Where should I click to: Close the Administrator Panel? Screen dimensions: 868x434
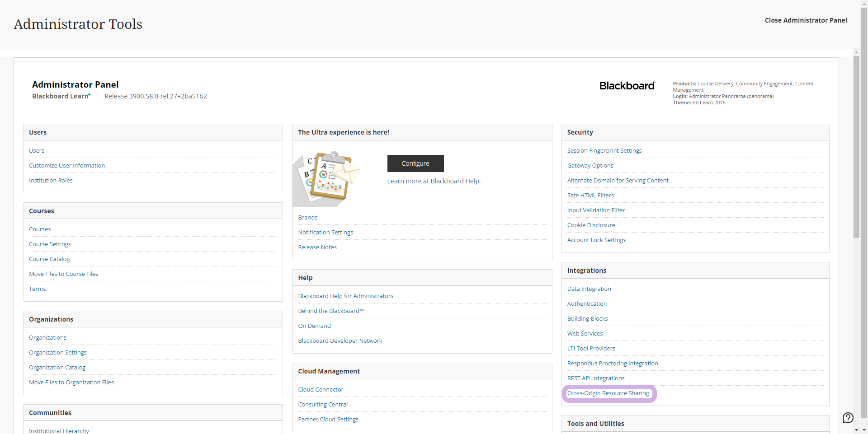point(806,20)
